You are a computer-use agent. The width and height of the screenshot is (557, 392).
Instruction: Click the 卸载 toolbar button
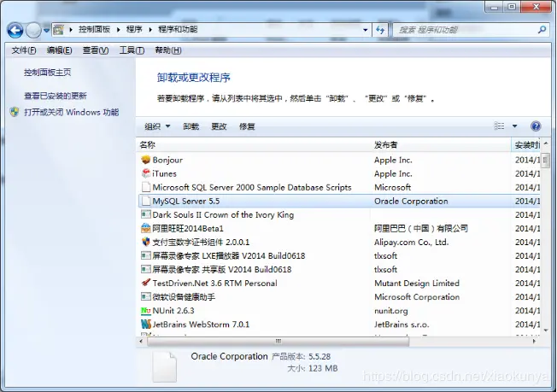pos(191,126)
